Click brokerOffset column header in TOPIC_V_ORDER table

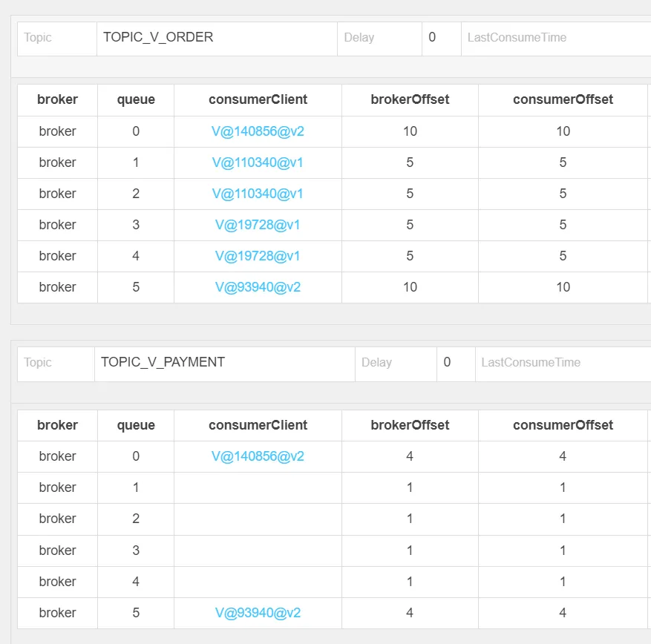(410, 99)
